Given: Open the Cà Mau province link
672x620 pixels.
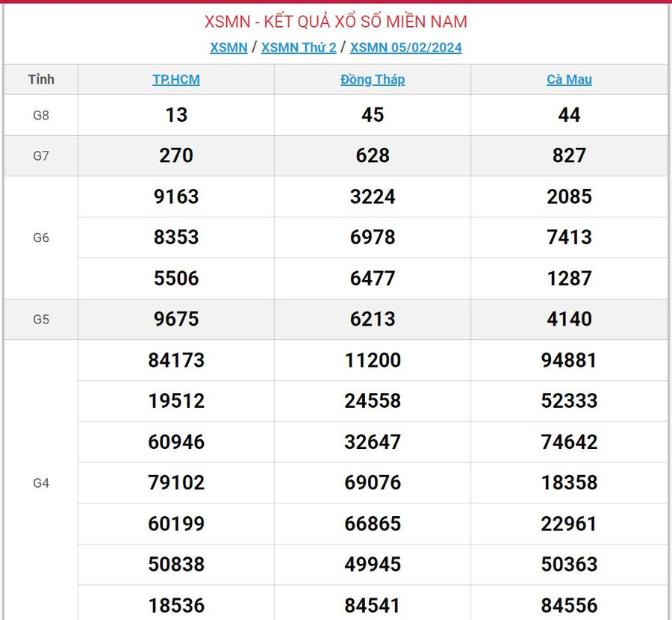Looking at the screenshot, I should pyautogui.click(x=569, y=80).
